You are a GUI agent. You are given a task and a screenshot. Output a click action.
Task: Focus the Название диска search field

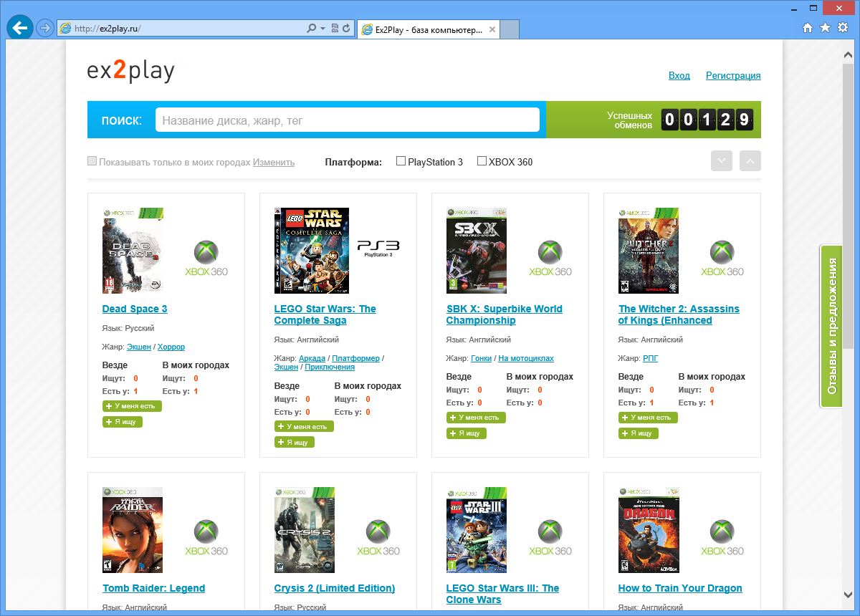[348, 120]
